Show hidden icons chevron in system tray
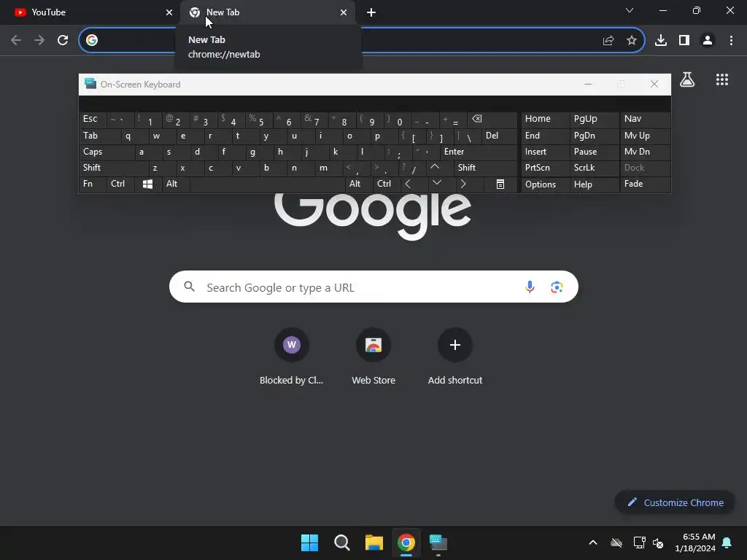This screenshot has width=747, height=560. click(592, 542)
